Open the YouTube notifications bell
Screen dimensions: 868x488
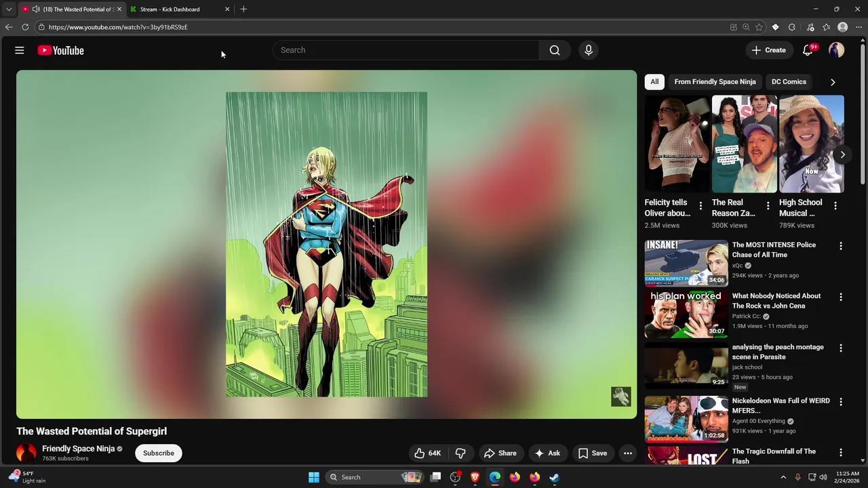point(808,50)
